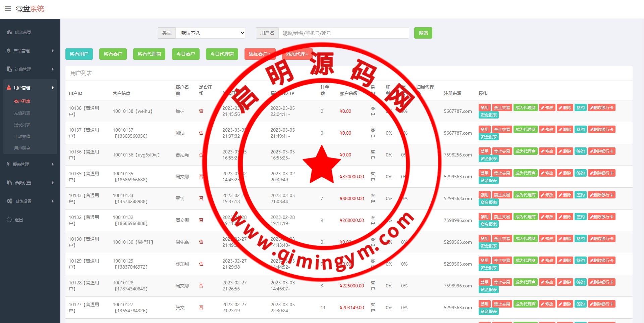Viewport: 644px width, 323px height.
Task: Click the bitcoin icon beside 产品管理
Action: [x=9, y=51]
